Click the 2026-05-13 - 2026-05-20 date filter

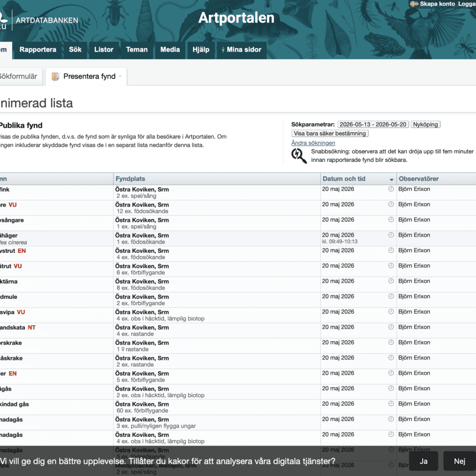(373, 125)
